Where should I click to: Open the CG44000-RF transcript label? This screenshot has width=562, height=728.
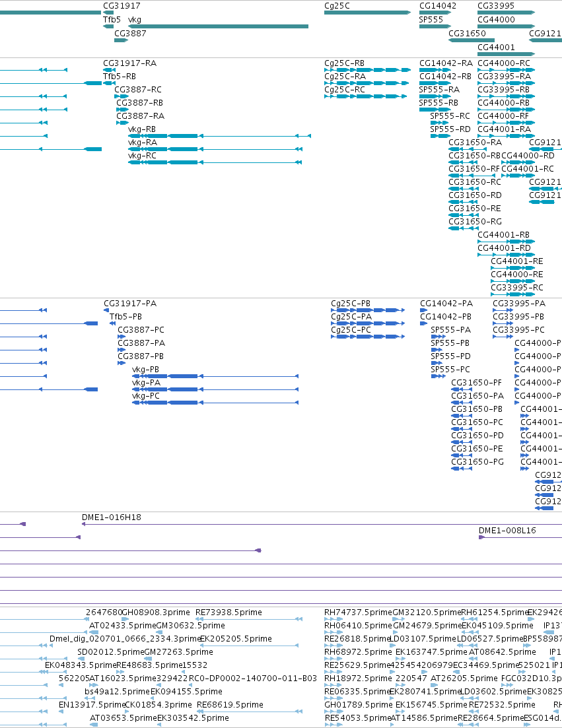[503, 116]
